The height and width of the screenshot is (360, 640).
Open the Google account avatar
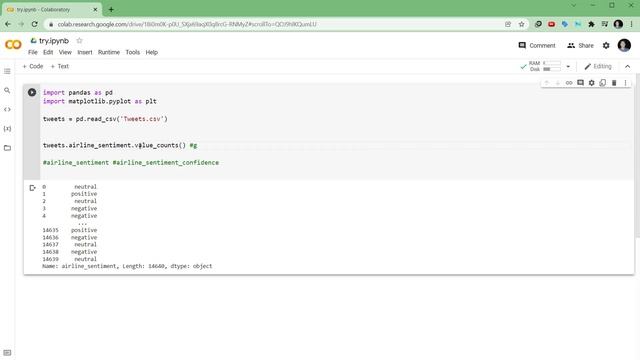pyautogui.click(x=624, y=45)
